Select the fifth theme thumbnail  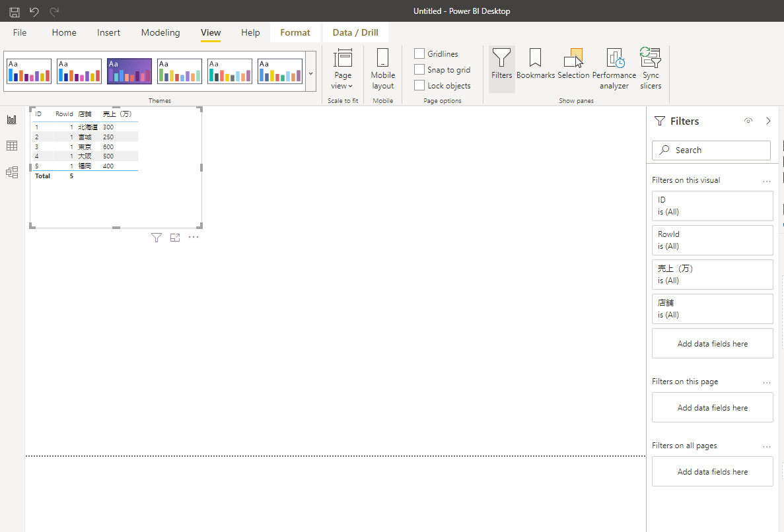(x=230, y=71)
